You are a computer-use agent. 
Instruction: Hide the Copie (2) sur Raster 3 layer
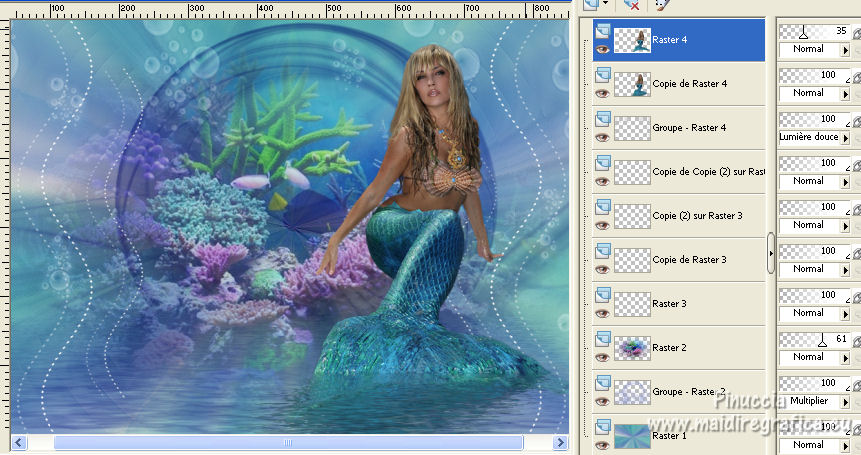[x=602, y=225]
